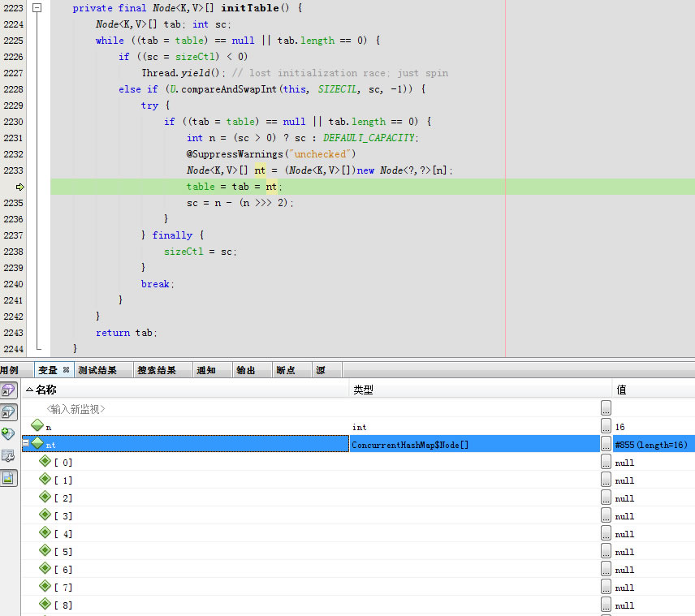Click the null value of element [ 4]
695x616 pixels.
(624, 534)
